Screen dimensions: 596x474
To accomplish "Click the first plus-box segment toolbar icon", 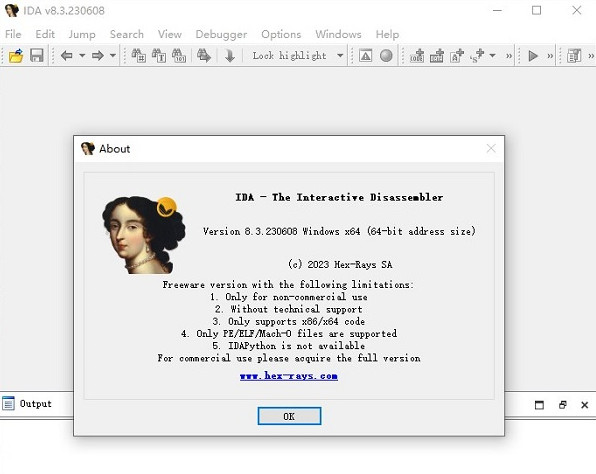I will pos(417,56).
